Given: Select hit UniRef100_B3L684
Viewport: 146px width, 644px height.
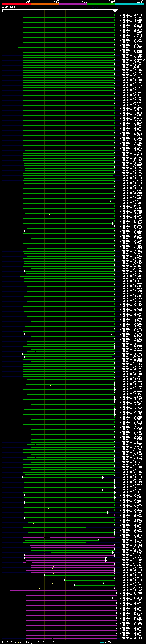Looking at the screenshot, I should point(131,598).
